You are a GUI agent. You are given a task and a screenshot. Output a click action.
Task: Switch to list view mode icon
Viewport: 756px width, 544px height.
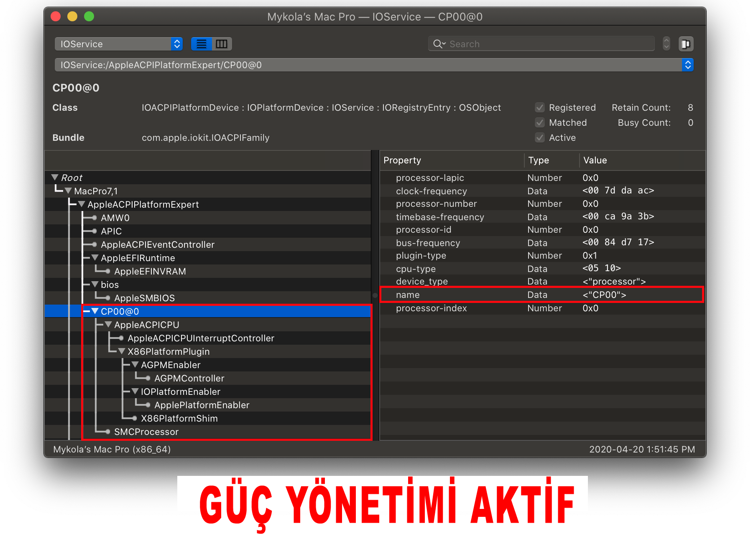click(x=202, y=44)
